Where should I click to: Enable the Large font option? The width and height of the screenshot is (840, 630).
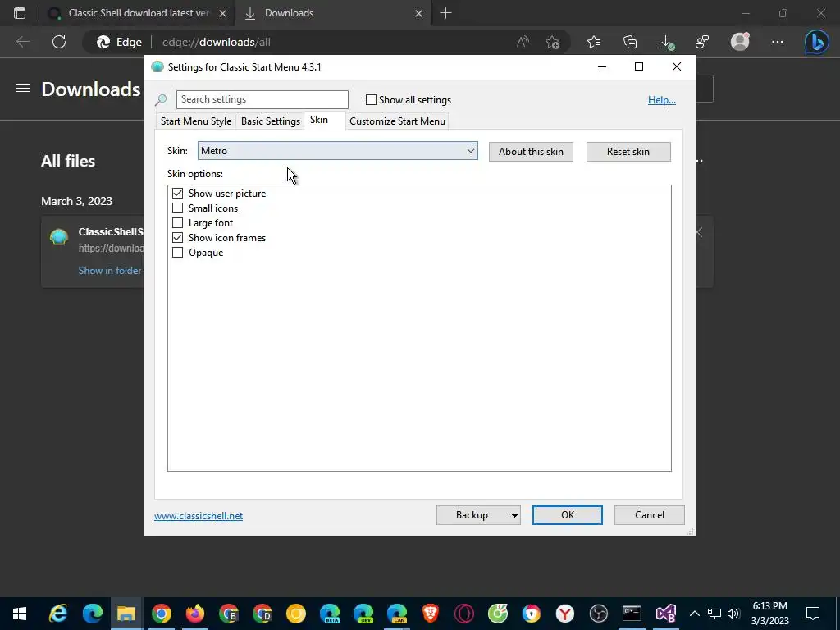177,223
